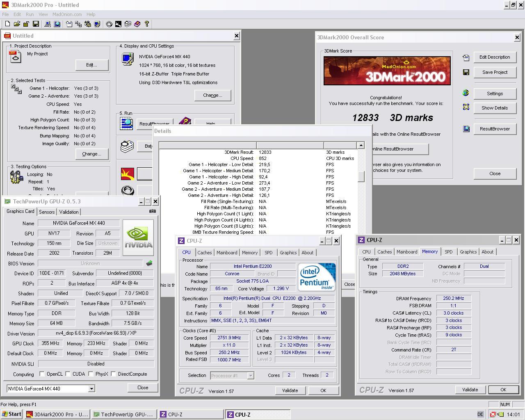This screenshot has width=525, height=420.
Task: Click the testing options gears toolbar icon
Action: [x=87, y=24]
